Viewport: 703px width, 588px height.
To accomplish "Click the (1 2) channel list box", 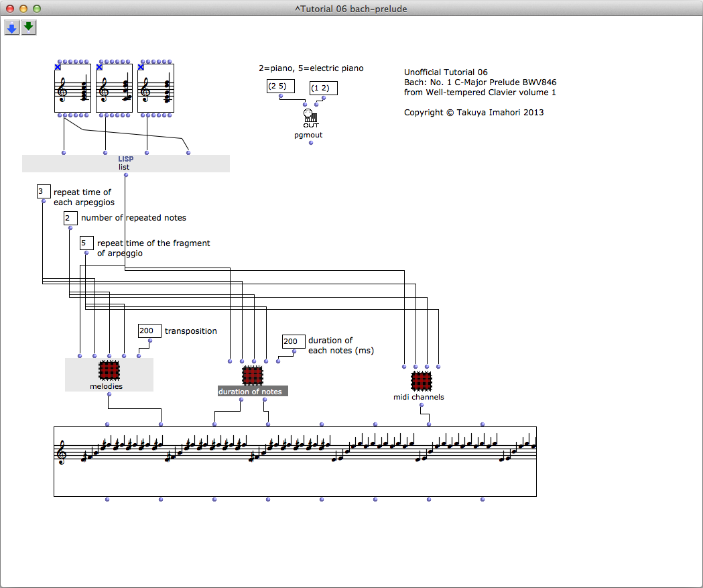I will 324,89.
